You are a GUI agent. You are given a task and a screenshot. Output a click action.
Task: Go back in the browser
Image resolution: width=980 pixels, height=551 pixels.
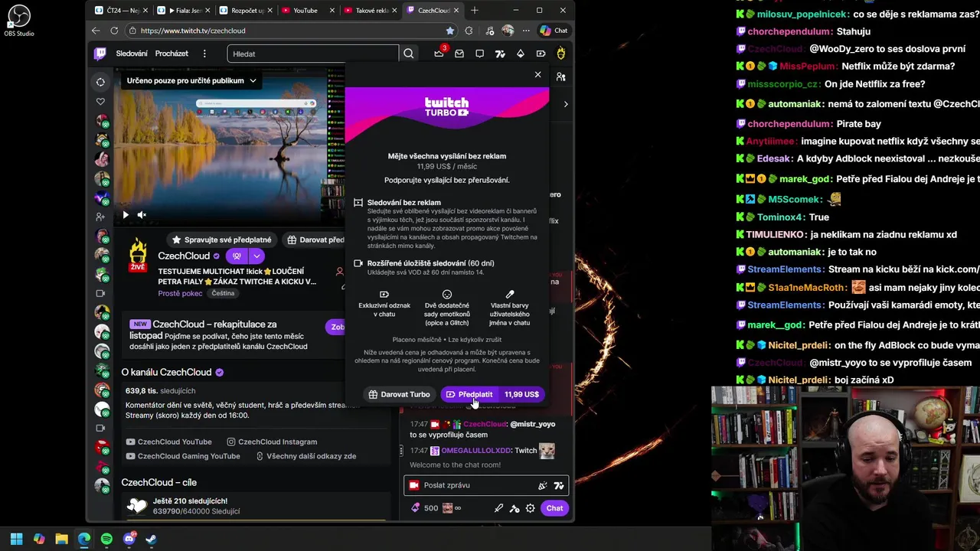(x=96, y=31)
